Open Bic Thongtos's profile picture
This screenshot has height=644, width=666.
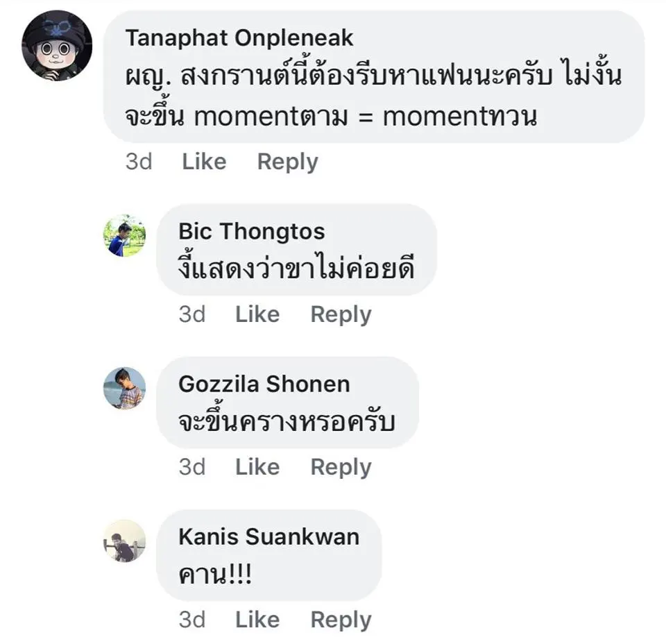pyautogui.click(x=125, y=236)
